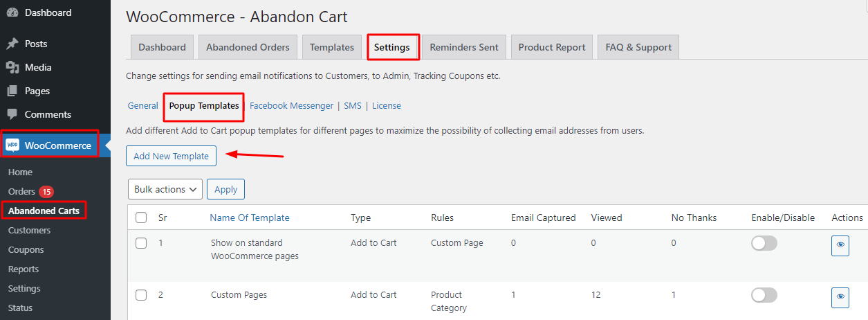Check the box for Custom Pages row
The height and width of the screenshot is (320, 868).
point(141,295)
